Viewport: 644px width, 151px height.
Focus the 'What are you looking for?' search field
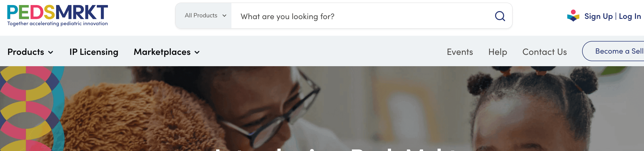362,16
